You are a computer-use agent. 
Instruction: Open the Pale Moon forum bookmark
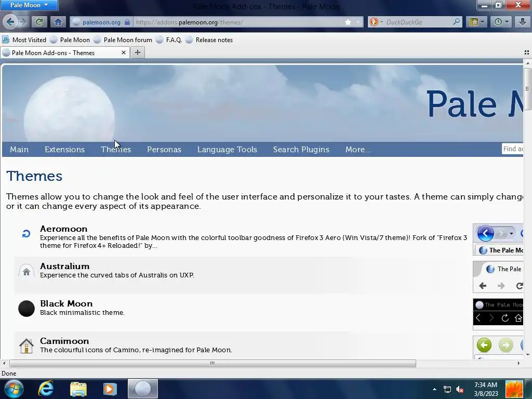pyautogui.click(x=123, y=39)
